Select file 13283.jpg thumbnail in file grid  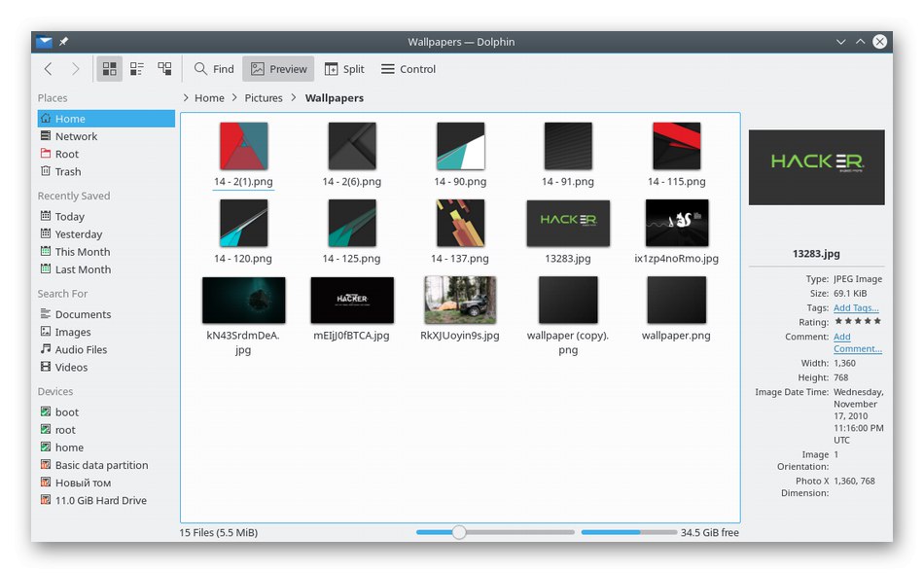coord(568,223)
